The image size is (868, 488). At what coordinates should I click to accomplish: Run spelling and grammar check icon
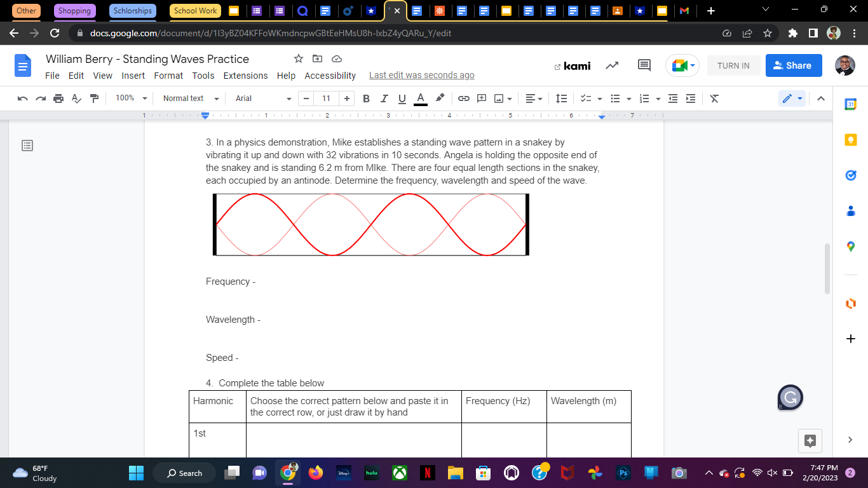pos(76,98)
